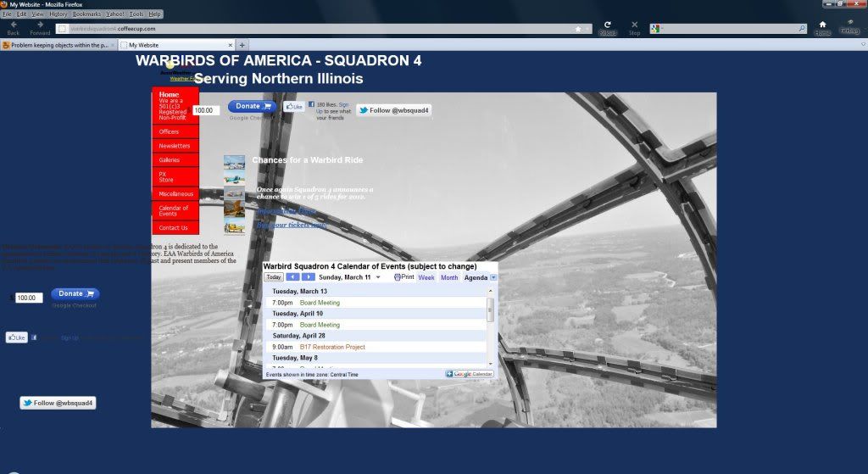Click the Forward navigation arrow
This screenshot has height=474, width=868.
pyautogui.click(x=40, y=25)
